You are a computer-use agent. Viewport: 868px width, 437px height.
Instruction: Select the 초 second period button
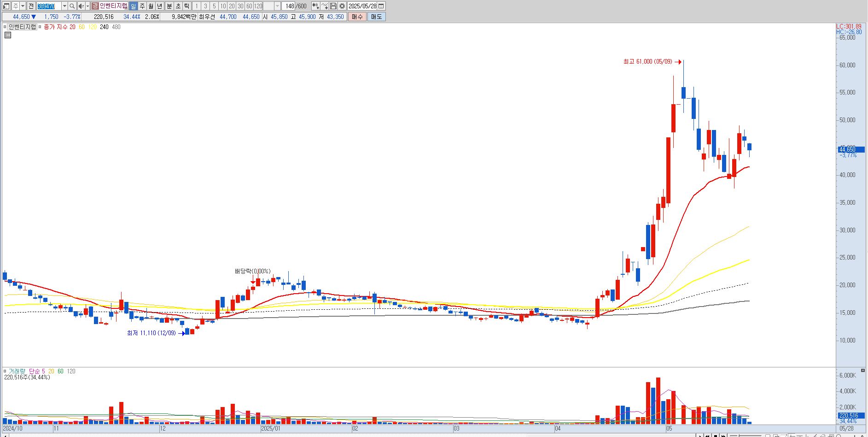(178, 6)
